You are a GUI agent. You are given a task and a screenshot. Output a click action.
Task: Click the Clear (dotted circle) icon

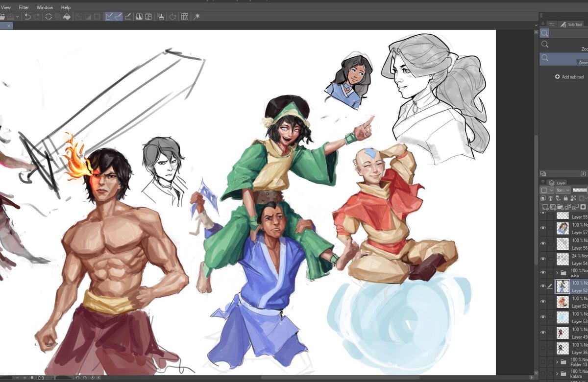point(49,16)
